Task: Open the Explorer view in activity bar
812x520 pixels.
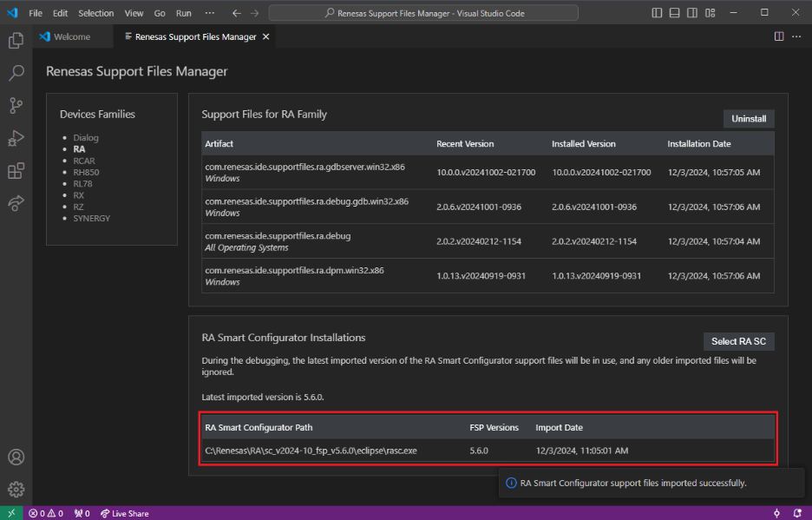Action: click(16, 41)
